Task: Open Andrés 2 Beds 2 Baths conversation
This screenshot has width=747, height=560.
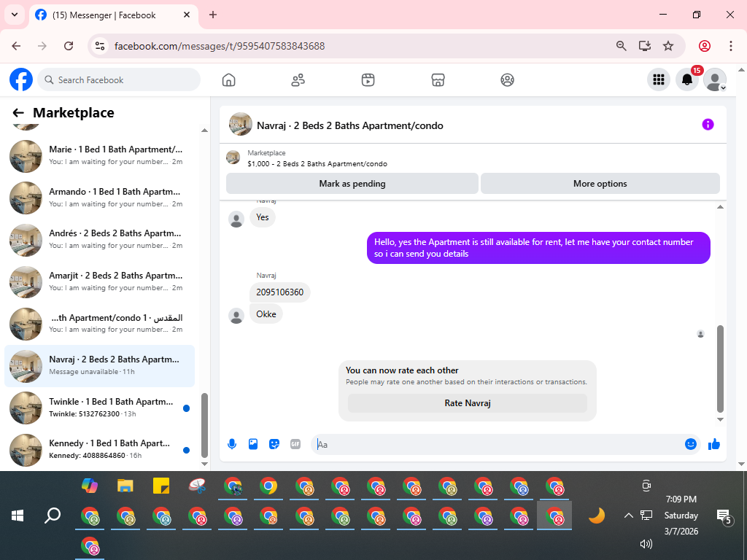Action: coord(99,239)
